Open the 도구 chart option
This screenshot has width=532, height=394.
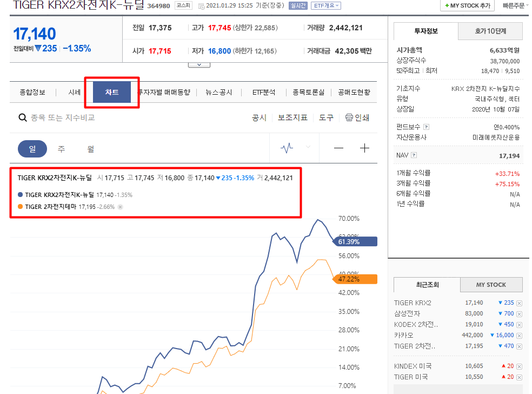point(327,118)
